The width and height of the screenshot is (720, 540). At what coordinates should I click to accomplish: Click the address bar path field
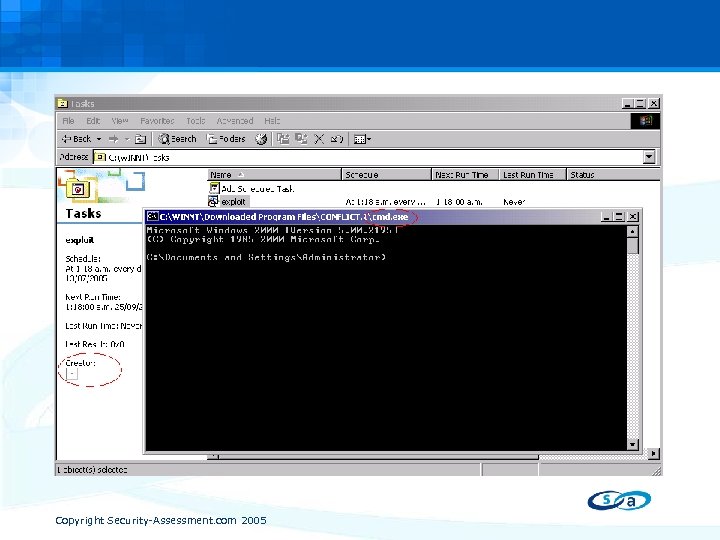(368, 158)
